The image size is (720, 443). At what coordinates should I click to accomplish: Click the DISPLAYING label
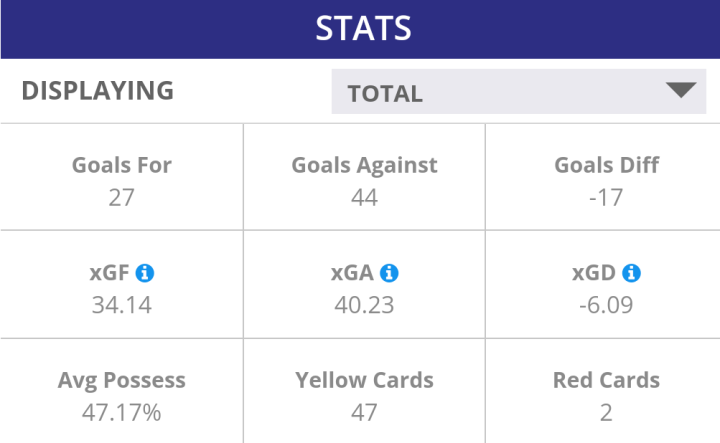pyautogui.click(x=97, y=91)
